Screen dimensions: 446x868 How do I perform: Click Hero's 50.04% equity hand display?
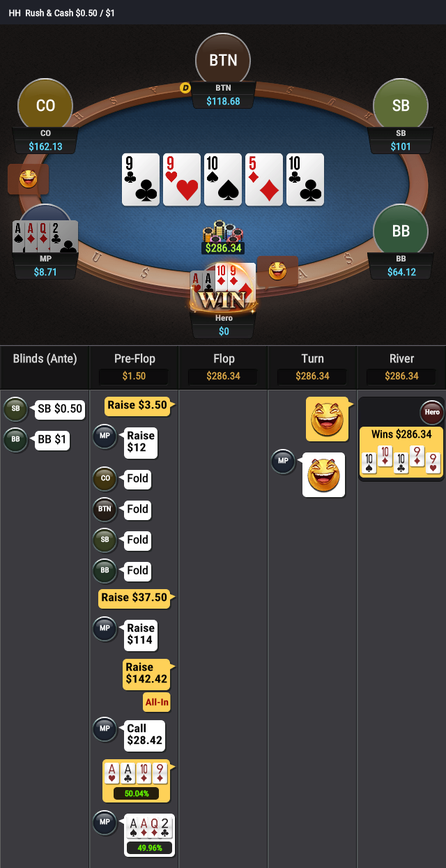click(137, 781)
